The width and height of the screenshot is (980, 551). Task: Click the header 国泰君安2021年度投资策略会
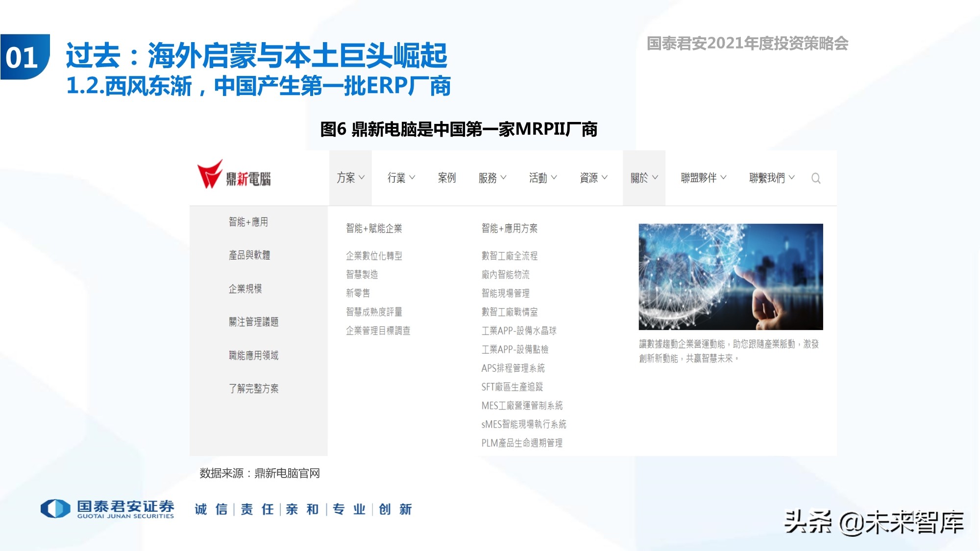(747, 44)
